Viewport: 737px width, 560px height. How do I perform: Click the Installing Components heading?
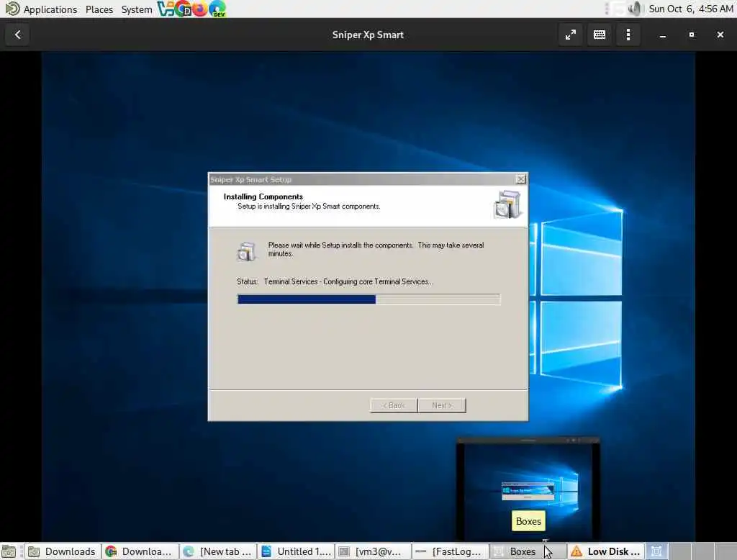coord(263,197)
